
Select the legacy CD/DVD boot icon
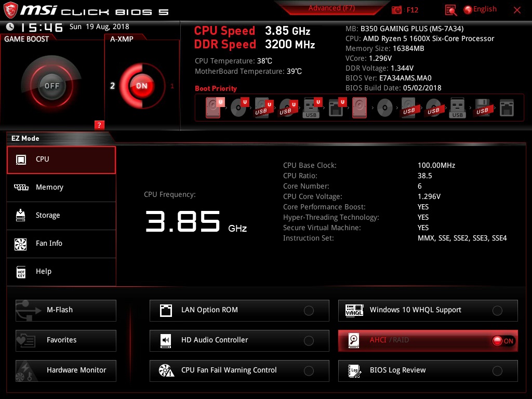click(385, 108)
